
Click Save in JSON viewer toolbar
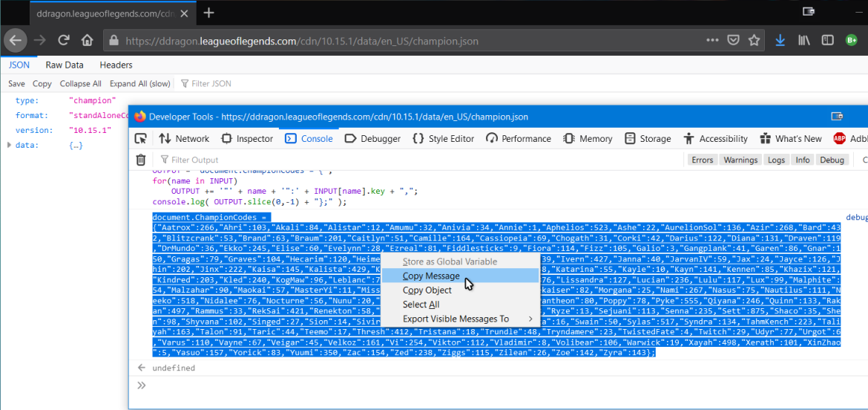coord(16,84)
